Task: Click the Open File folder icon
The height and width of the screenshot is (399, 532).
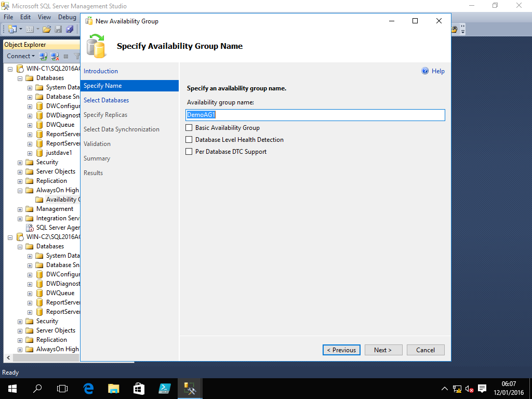Action: (x=47, y=29)
